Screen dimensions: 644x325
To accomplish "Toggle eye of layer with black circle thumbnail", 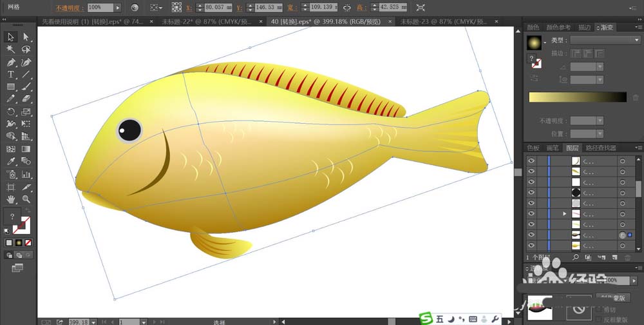I will tap(531, 192).
